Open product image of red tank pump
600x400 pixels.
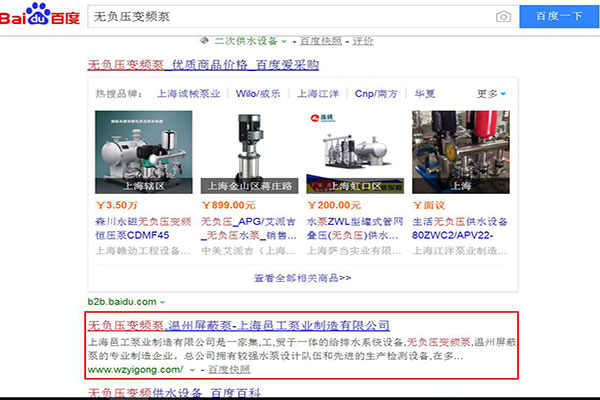tap(461, 152)
